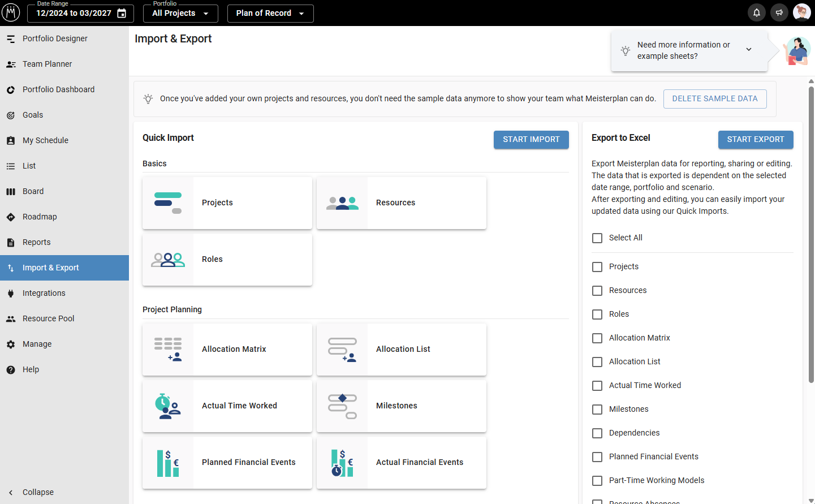The width and height of the screenshot is (815, 504).
Task: Click the Start Import button
Action: pos(531,140)
